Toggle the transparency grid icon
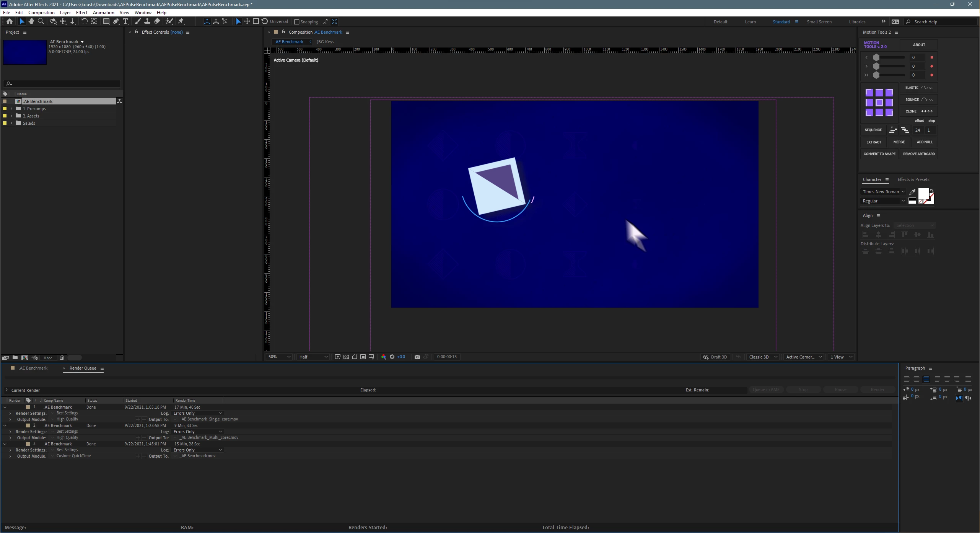Viewport: 980px width, 533px height. pos(346,357)
